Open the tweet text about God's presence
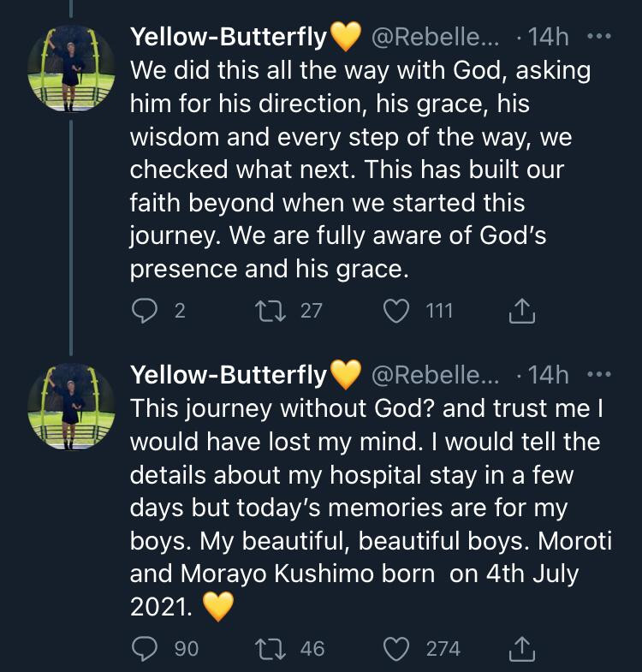The image size is (642, 672). pyautogui.click(x=360, y=169)
